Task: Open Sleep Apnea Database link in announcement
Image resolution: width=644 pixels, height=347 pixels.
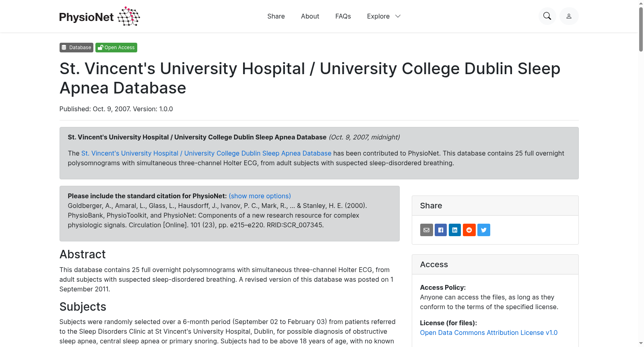Action: tap(206, 153)
